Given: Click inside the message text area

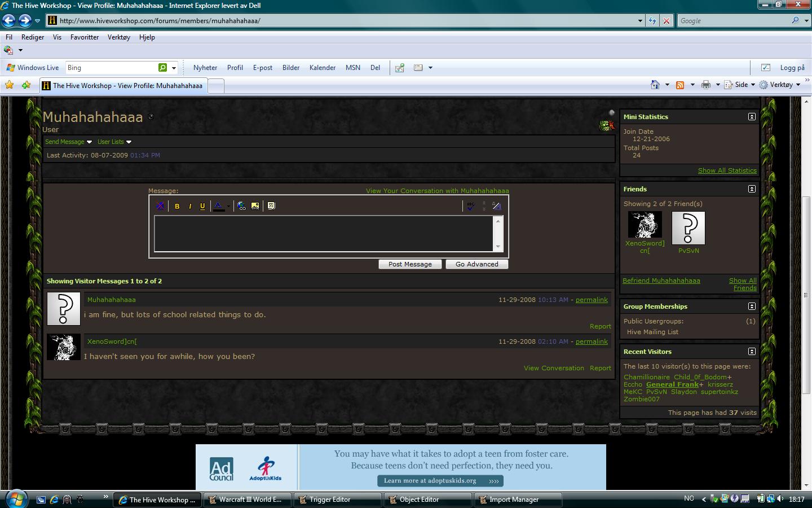Looking at the screenshot, I should (324, 233).
